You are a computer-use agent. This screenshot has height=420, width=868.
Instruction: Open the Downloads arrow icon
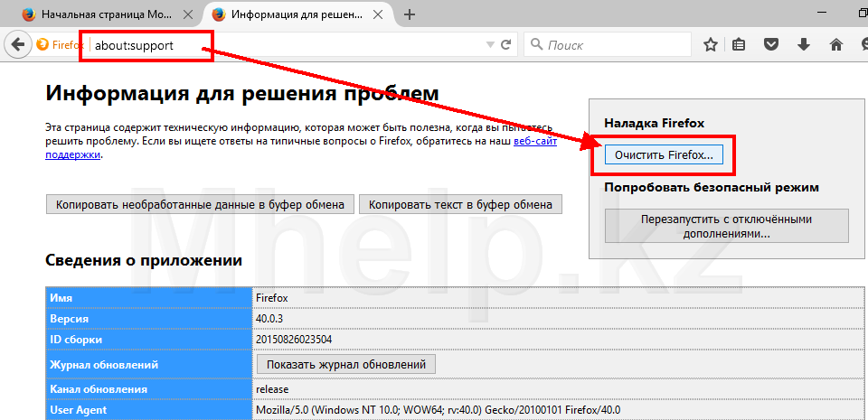(x=804, y=45)
